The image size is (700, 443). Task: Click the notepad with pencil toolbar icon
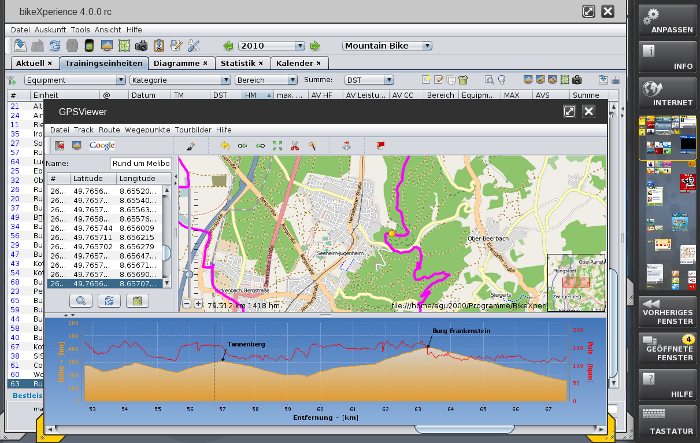(x=176, y=46)
